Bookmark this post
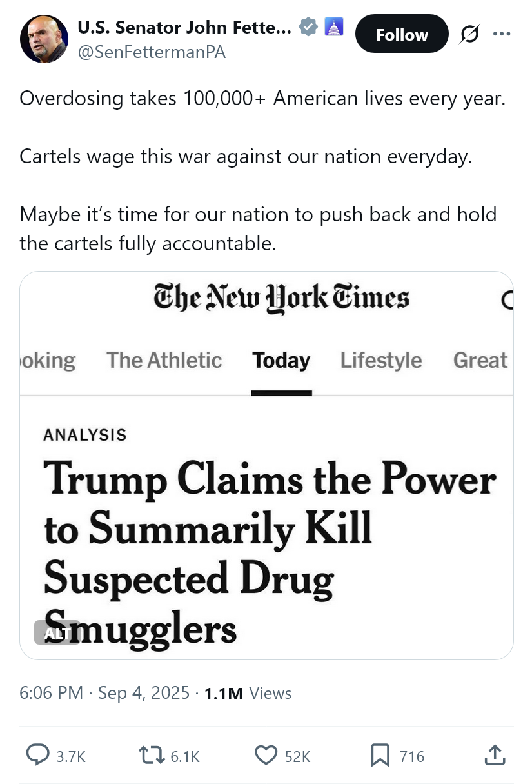Image resolution: width=532 pixels, height=784 pixels. coord(380,756)
